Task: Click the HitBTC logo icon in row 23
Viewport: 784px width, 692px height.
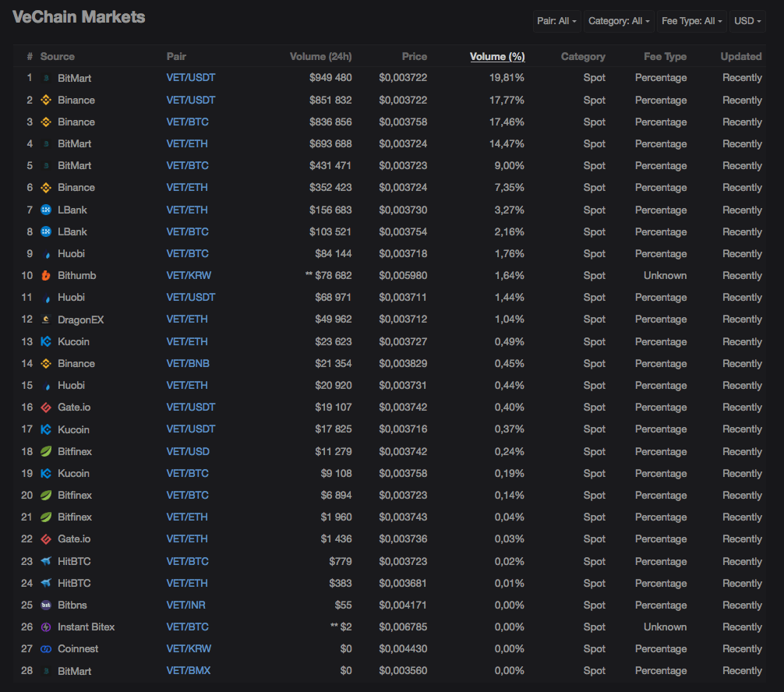Action: tap(46, 561)
